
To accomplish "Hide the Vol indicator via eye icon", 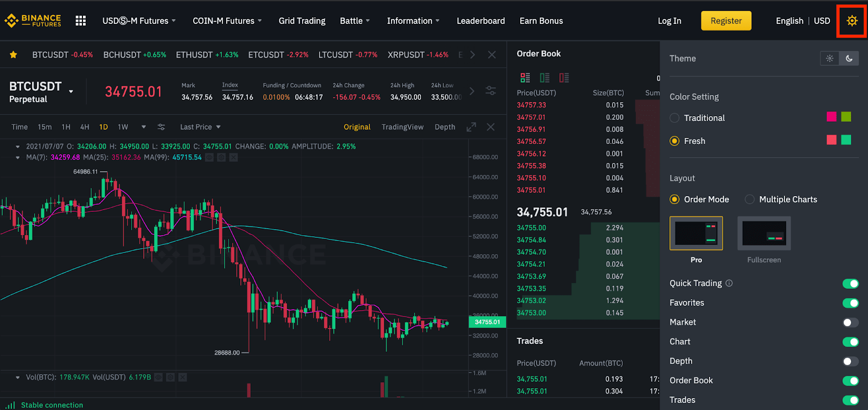I will (x=158, y=377).
